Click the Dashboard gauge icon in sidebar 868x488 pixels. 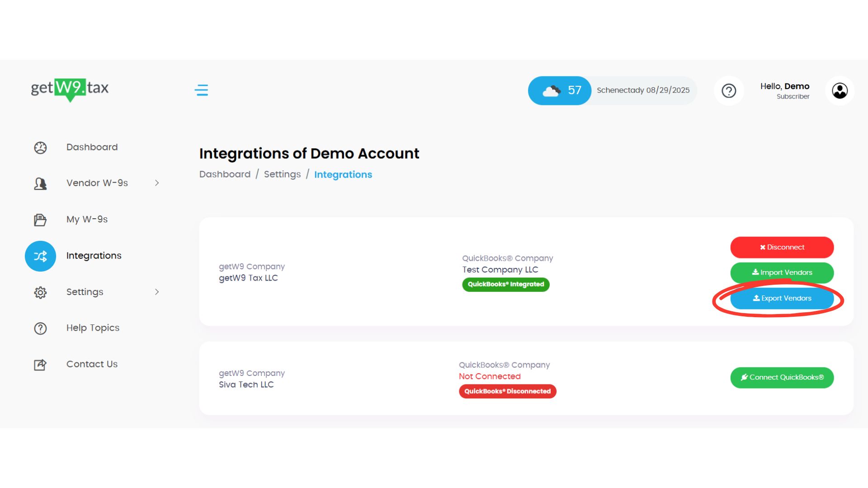click(x=40, y=148)
